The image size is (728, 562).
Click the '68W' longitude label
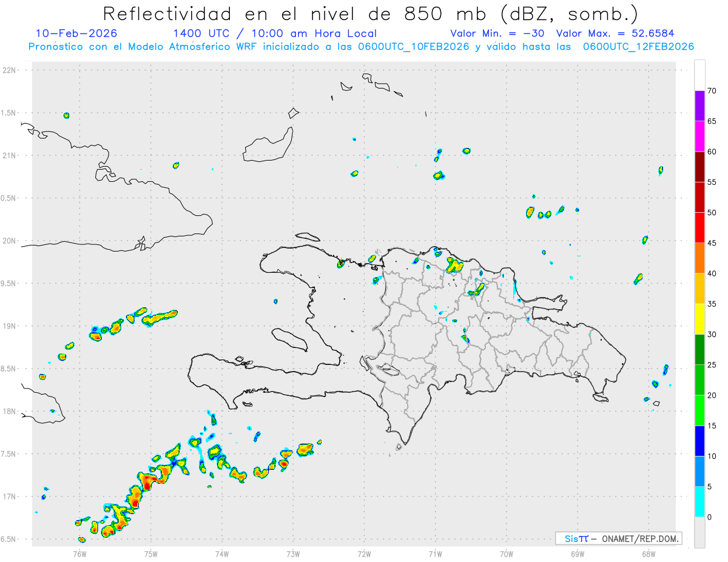pos(649,554)
